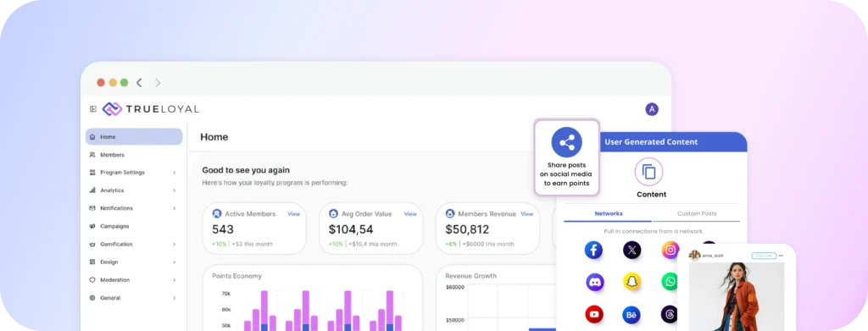Click the blue share posts icon

pyautogui.click(x=567, y=142)
